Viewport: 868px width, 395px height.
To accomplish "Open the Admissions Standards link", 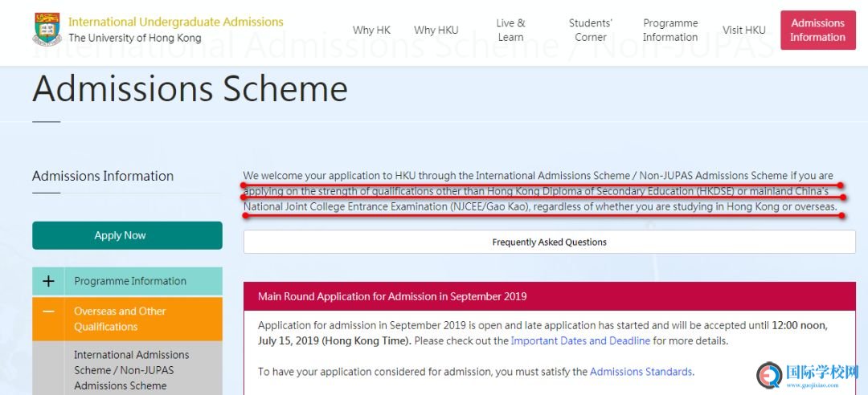I will coord(641,372).
